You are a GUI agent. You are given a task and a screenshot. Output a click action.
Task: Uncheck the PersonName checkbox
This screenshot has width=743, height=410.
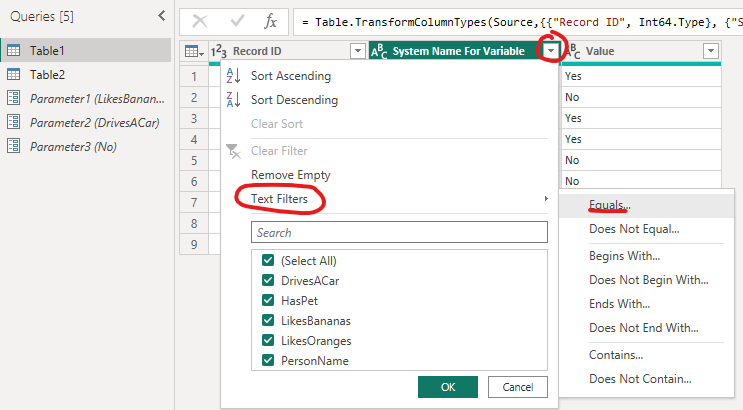[x=268, y=360]
